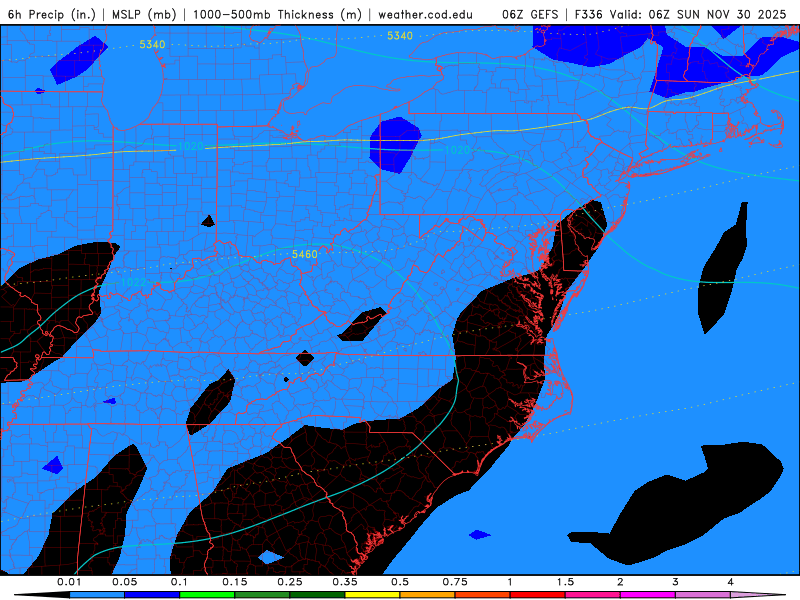Click the weather.cod.edu source text

(x=425, y=14)
